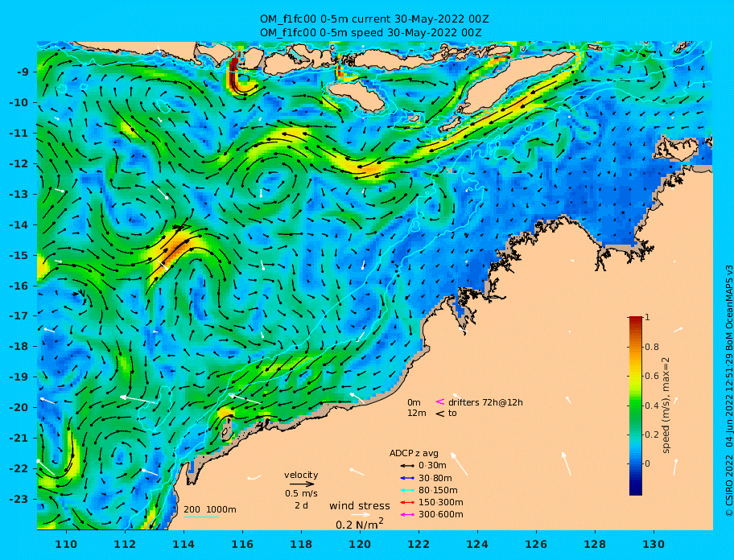Click the latitude -23 axis label
The height and width of the screenshot is (560, 734).
click(19, 499)
